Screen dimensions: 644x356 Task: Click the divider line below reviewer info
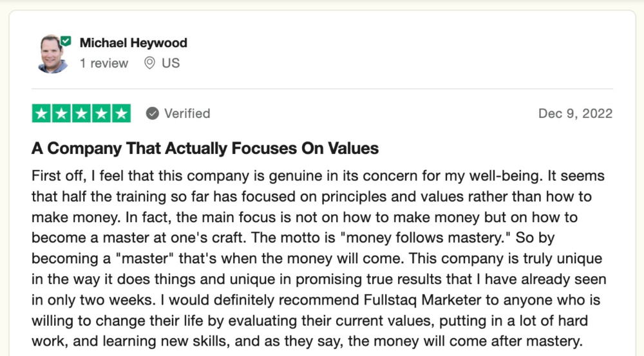click(323, 89)
